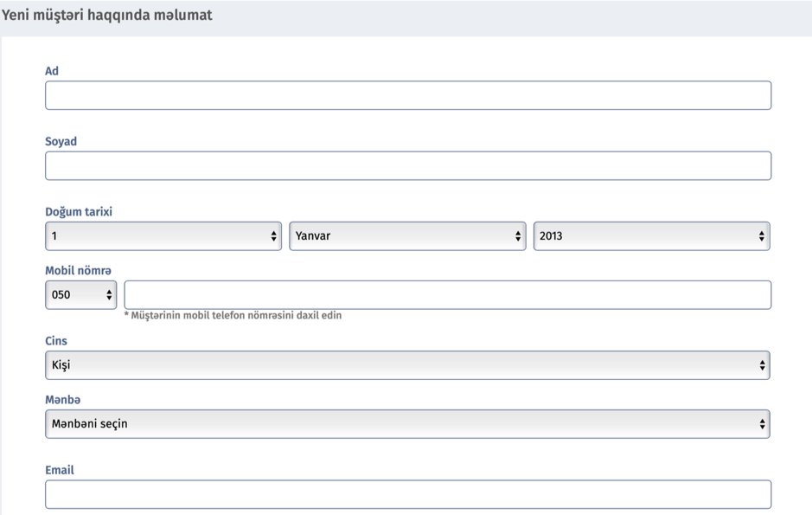Click the arrow icon on Kişi selector
This screenshot has width=812, height=515.
pos(762,365)
